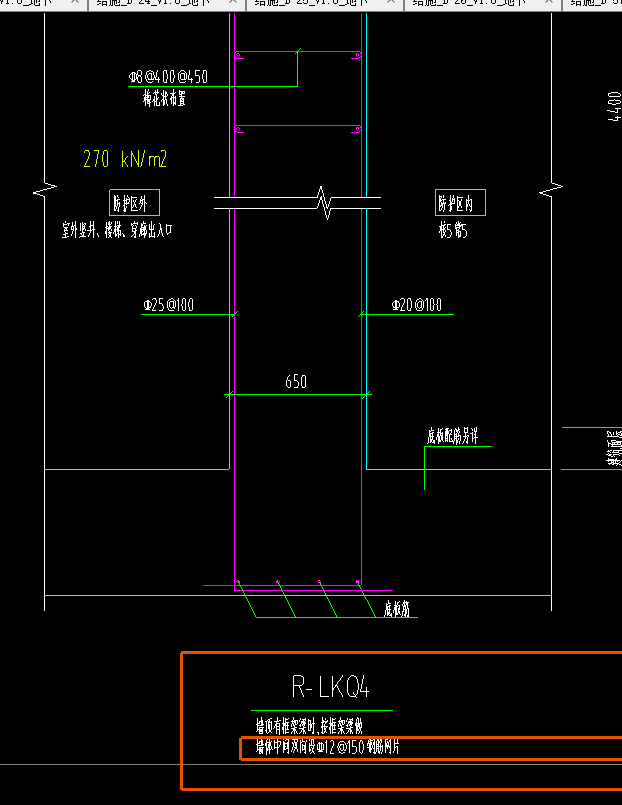Click the 270 kN/m2 load label
Image resolution: width=622 pixels, height=805 pixels.
pyautogui.click(x=125, y=159)
